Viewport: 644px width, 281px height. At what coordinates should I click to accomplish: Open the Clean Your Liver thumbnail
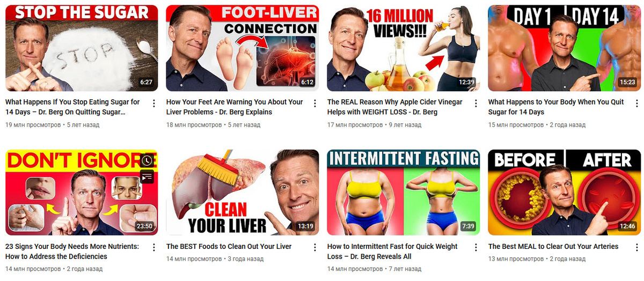(243, 193)
